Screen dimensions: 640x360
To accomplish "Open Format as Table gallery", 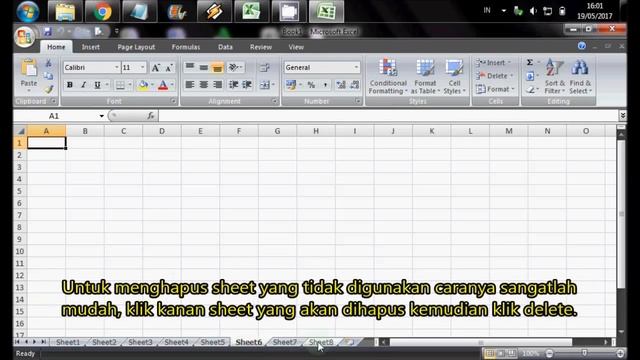I will (425, 76).
